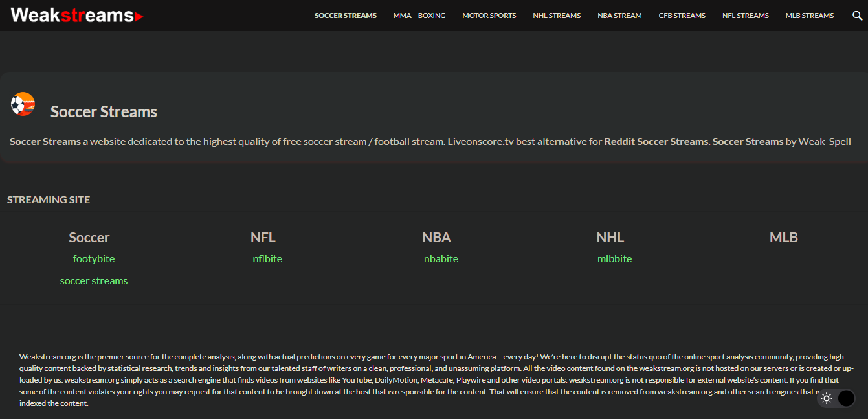Toggle the dark mode switch

[836, 398]
